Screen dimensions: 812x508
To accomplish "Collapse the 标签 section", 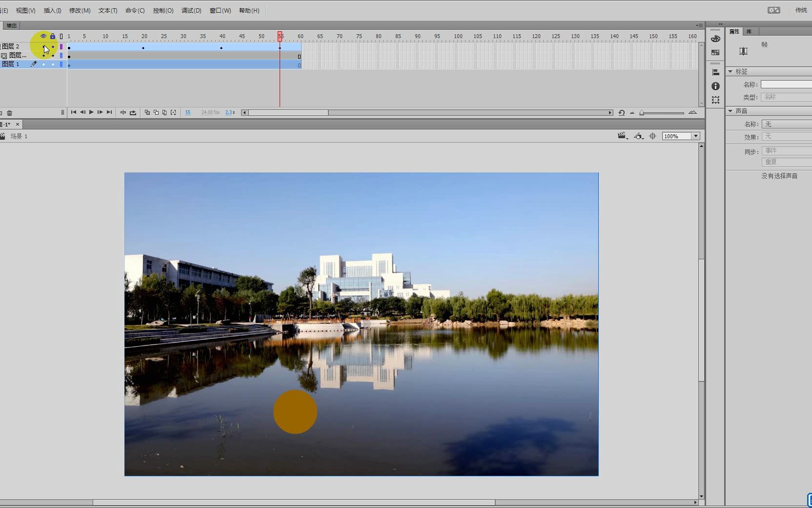I will [731, 71].
